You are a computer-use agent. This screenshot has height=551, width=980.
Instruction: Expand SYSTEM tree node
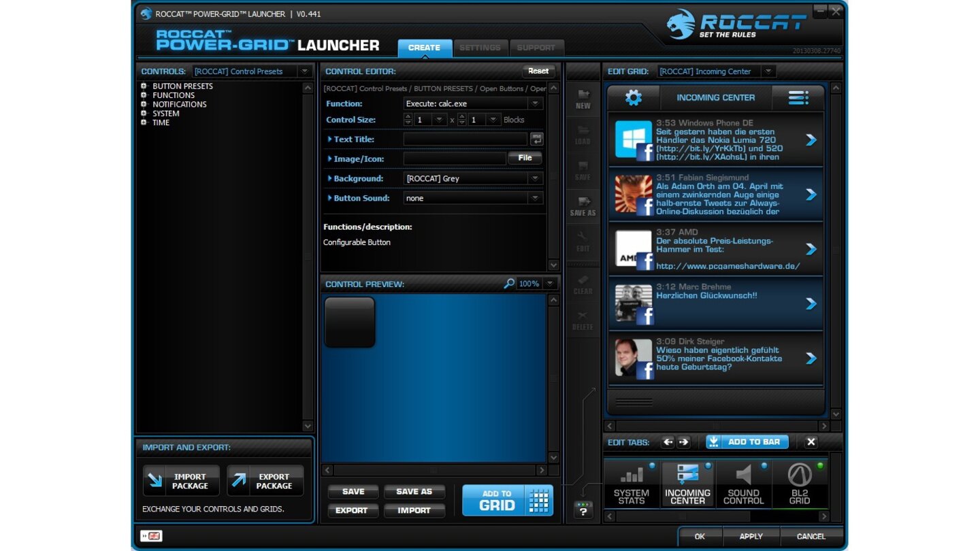click(x=144, y=114)
